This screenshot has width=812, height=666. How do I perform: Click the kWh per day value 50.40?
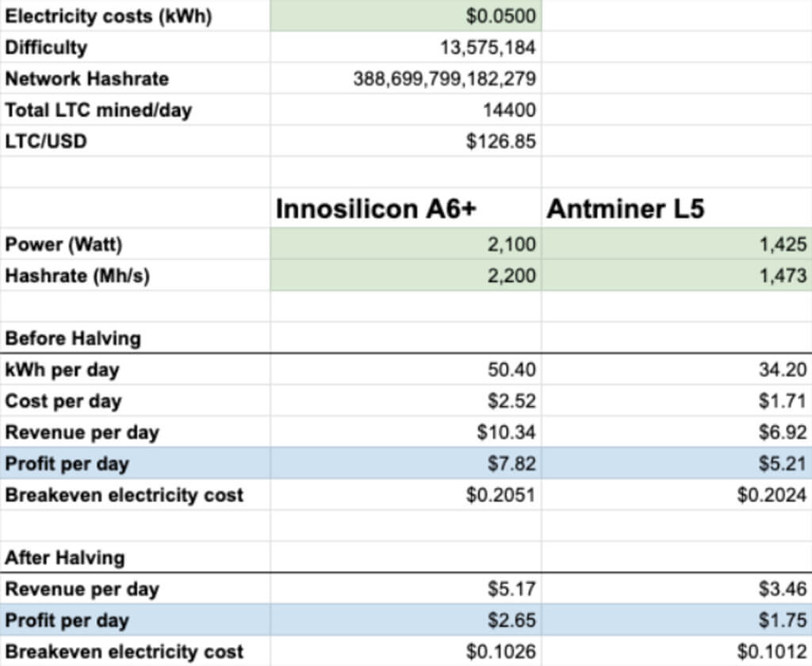406,369
